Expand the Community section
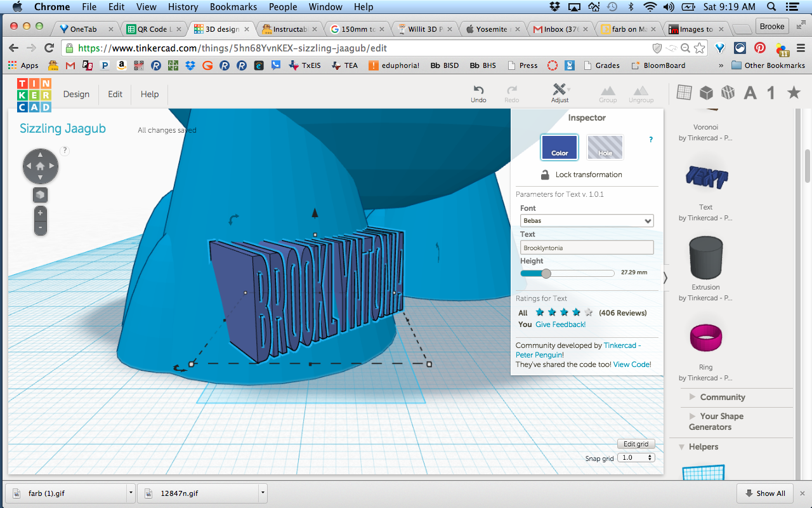812x508 pixels. [722, 397]
